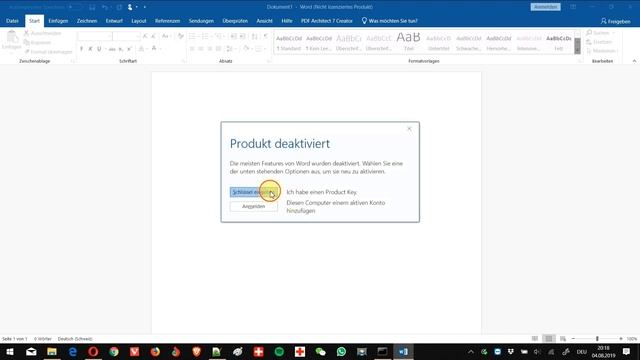
Task: Expand the Formatvorlagen styles gallery
Action: [577, 51]
